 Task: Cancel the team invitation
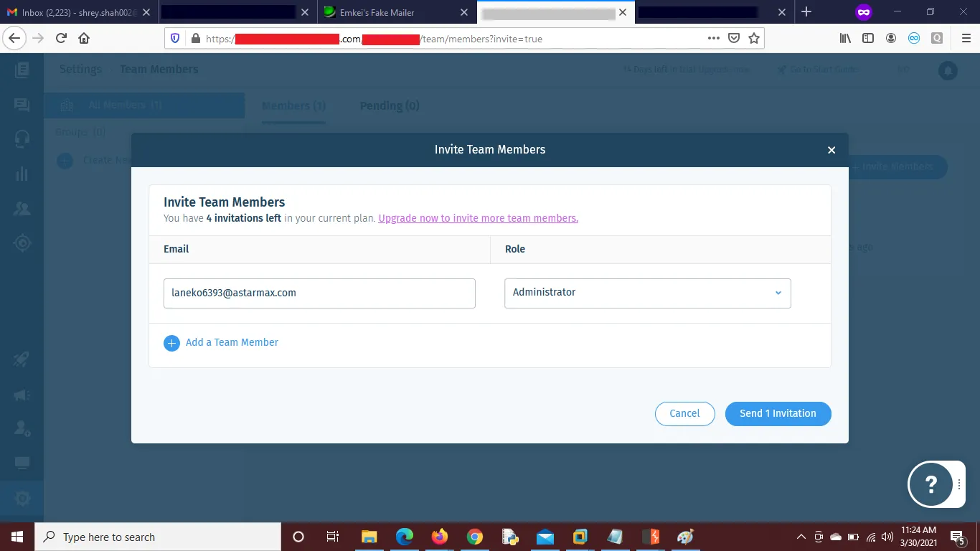[x=684, y=413]
